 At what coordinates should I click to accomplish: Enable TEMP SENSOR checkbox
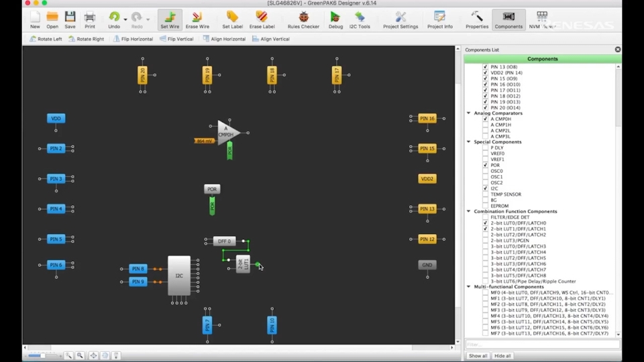click(x=486, y=194)
